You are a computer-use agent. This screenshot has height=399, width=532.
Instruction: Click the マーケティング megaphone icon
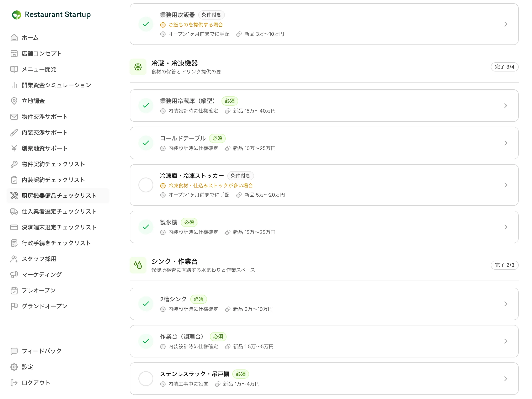(14, 275)
